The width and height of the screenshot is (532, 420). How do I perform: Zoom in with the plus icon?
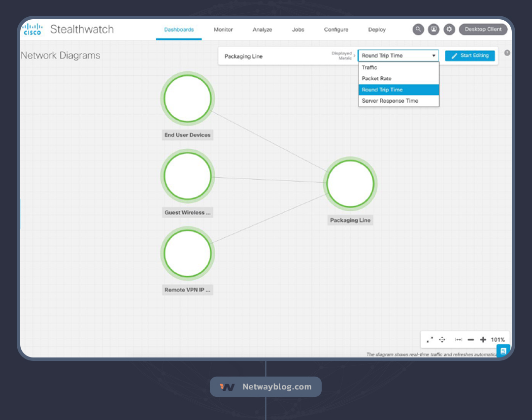coord(483,340)
